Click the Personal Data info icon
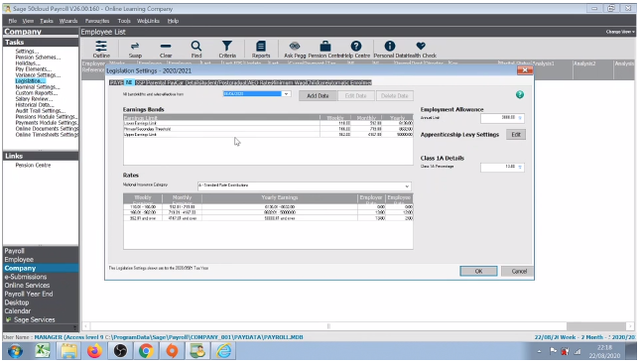The image size is (641, 364). tap(390, 50)
